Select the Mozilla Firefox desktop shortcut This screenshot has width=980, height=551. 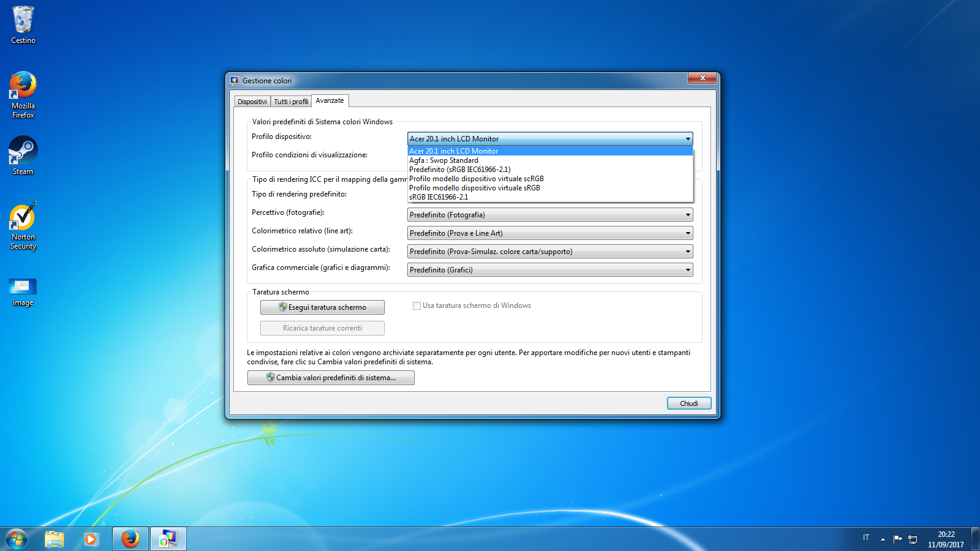(x=23, y=95)
